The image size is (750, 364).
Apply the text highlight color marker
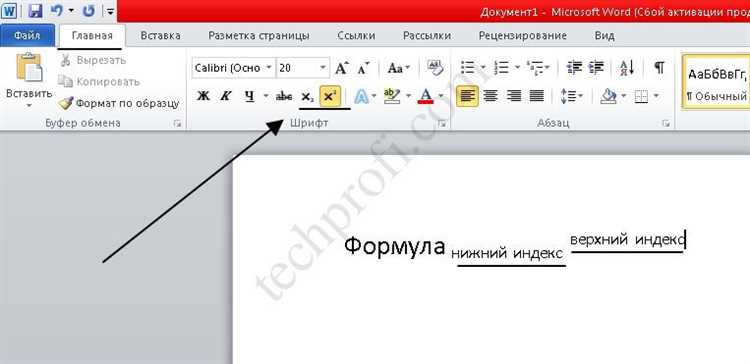[x=392, y=96]
